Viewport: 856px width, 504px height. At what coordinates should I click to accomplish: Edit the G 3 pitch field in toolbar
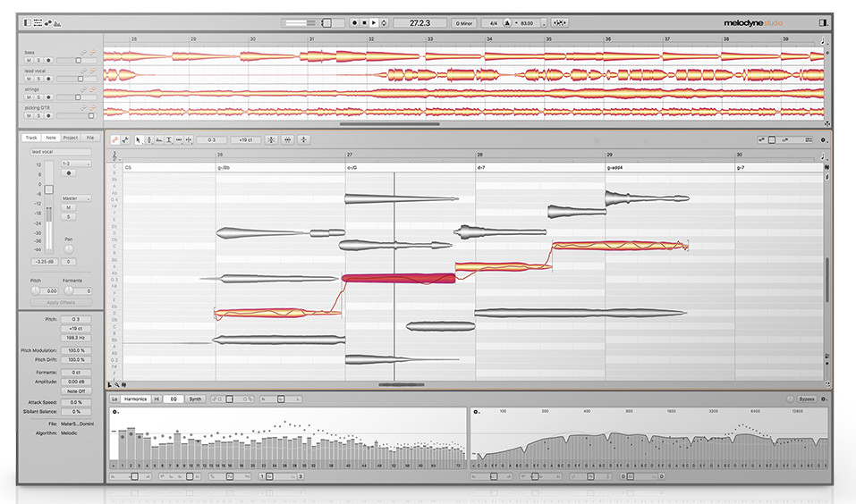point(212,140)
